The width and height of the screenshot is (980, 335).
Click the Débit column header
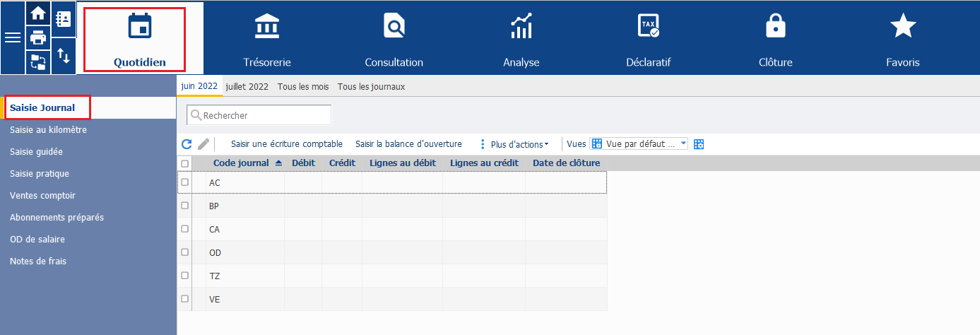(x=303, y=163)
